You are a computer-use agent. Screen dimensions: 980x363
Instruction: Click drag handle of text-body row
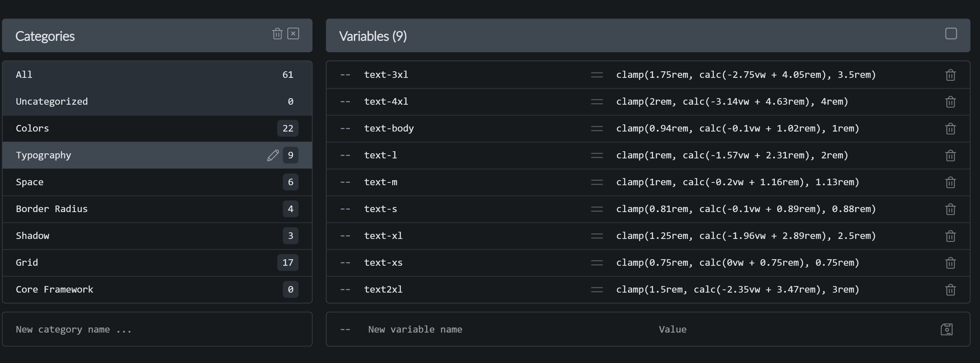click(x=597, y=129)
